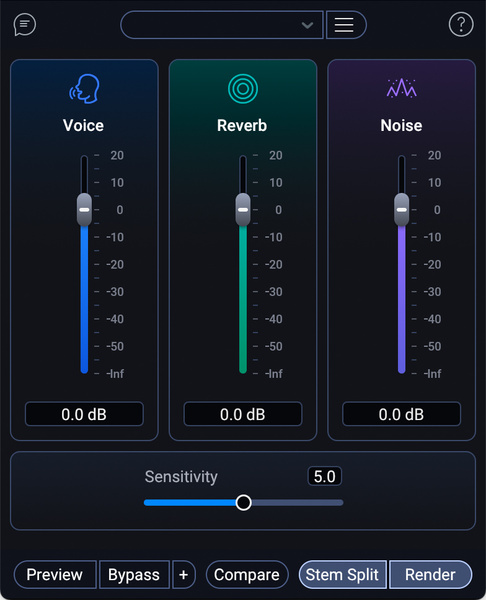Open the preset hamburger menu
Viewport: 486px width, 600px height.
346,25
